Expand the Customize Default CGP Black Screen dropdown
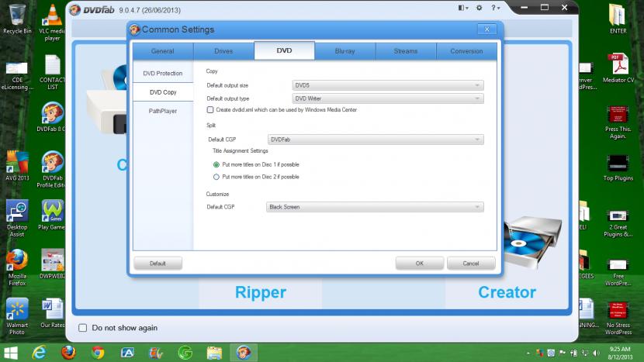Screen dimensions: 644x362 coord(375,207)
